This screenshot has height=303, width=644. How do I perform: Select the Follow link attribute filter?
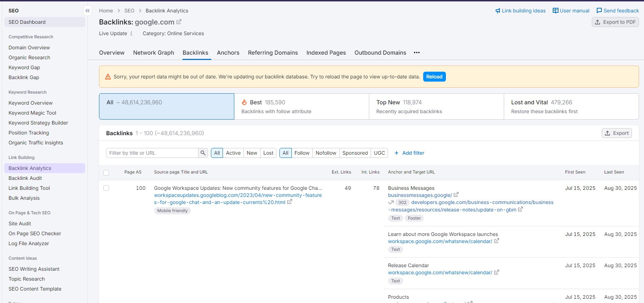[x=302, y=153]
